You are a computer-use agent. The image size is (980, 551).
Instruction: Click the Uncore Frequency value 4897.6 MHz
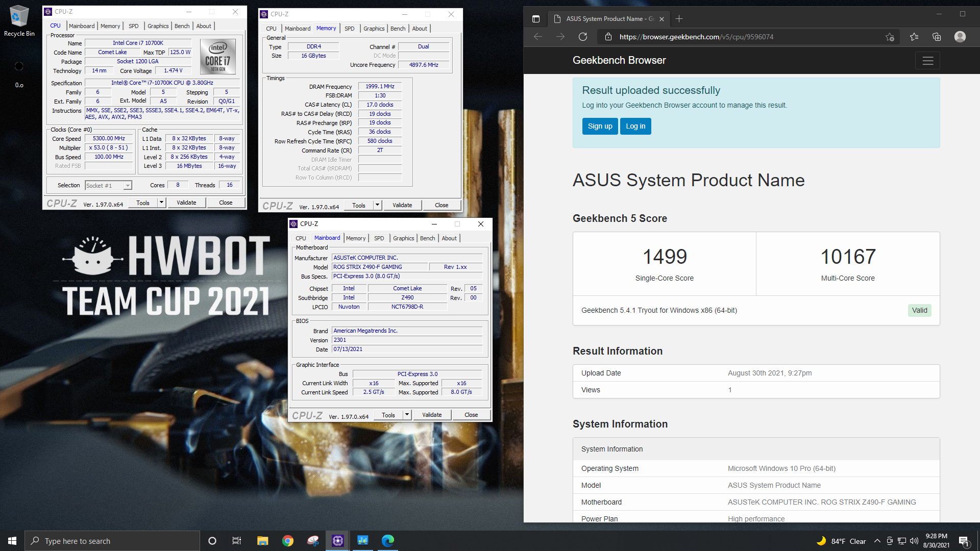pos(424,65)
